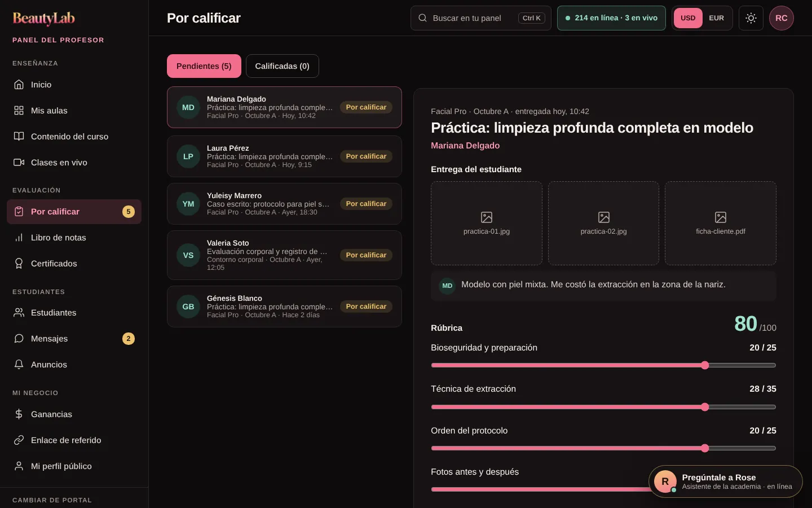Select the Por calificar clipboard icon
The image size is (812, 508).
tap(19, 212)
